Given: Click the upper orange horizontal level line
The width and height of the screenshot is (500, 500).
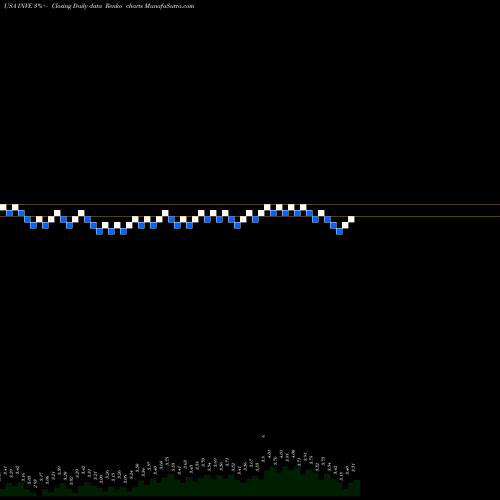Looking at the screenshot, I should pyautogui.click(x=250, y=204).
